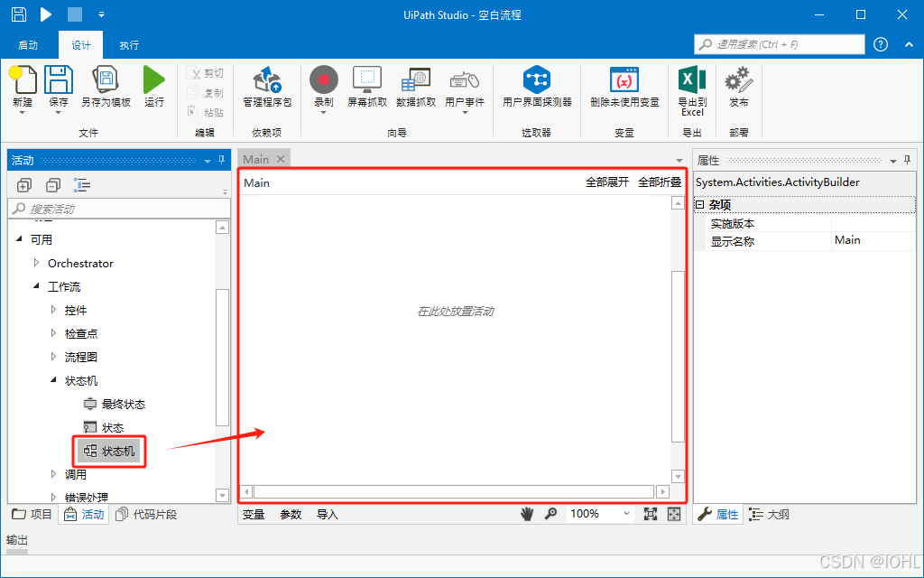Click the 用户事件 icon
Screen dimensions: 924x578
pyautogui.click(x=465, y=79)
